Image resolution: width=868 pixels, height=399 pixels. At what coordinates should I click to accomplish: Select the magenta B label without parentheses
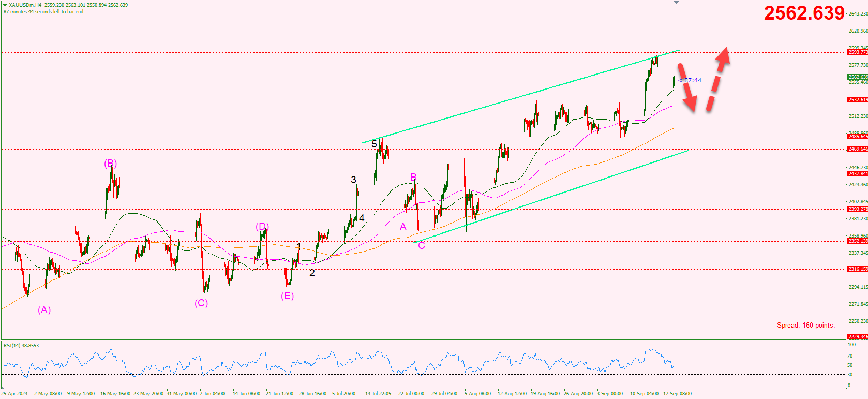coord(413,178)
